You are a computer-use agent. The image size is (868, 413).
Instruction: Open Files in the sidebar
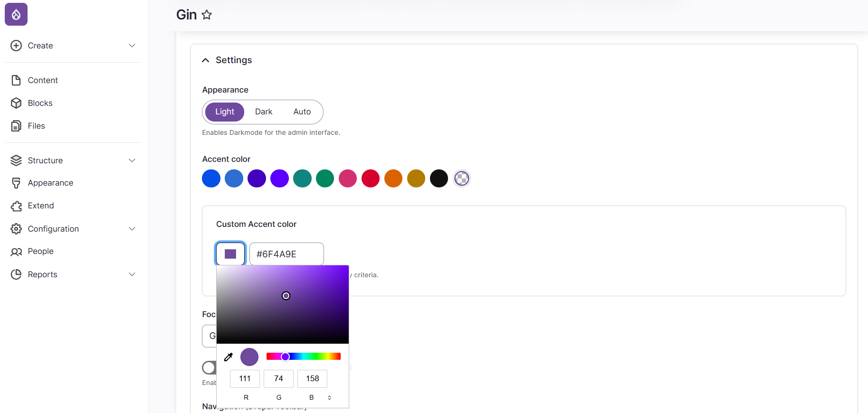(36, 126)
